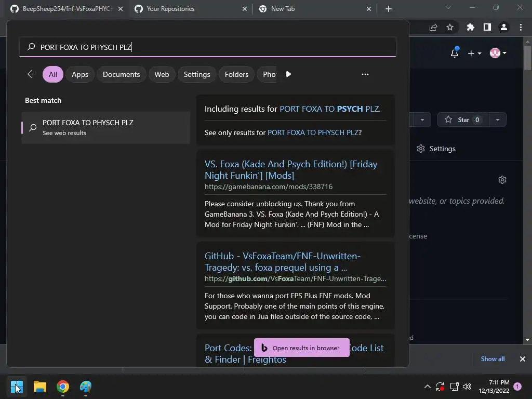Close the downloads bar with X
The height and width of the screenshot is (399, 532).
tap(523, 359)
